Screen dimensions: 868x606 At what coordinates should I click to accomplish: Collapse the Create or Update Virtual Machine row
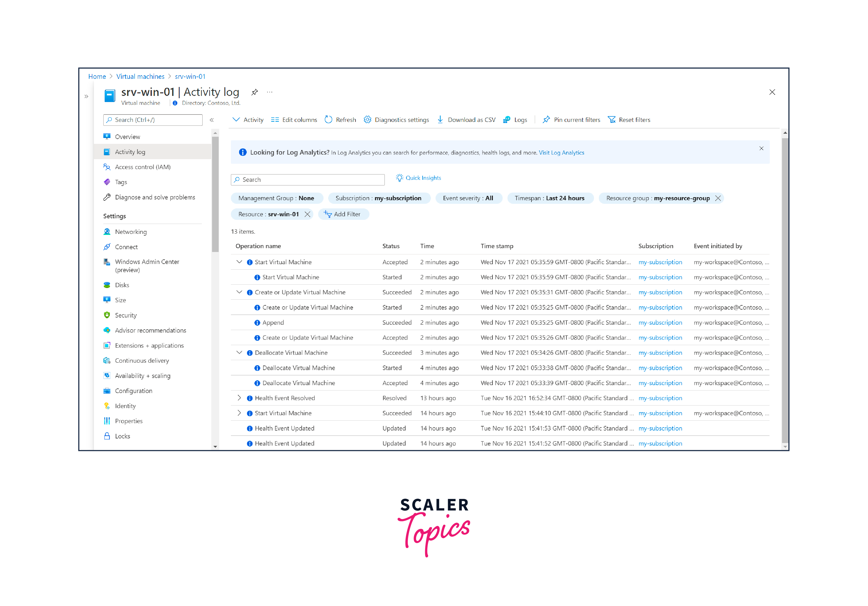coord(239,292)
